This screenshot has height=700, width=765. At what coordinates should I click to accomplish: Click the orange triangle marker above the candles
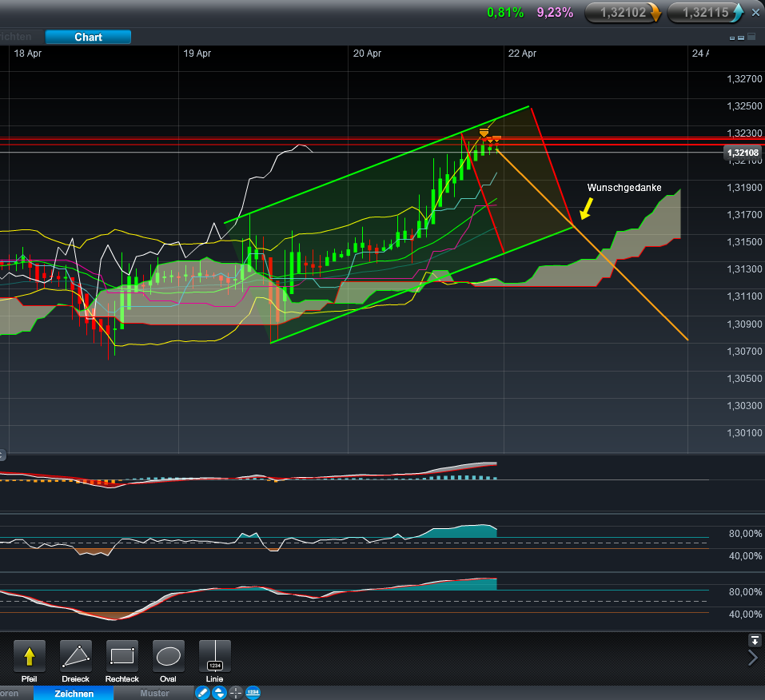(x=484, y=133)
